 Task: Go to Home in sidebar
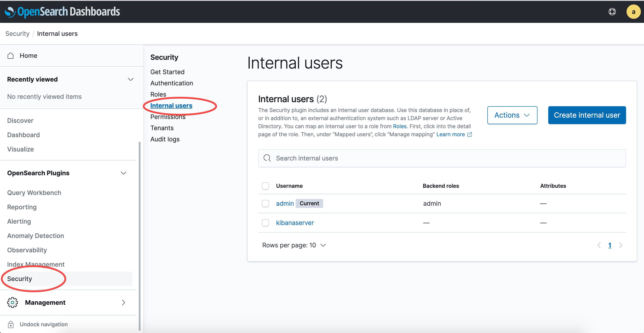click(28, 56)
